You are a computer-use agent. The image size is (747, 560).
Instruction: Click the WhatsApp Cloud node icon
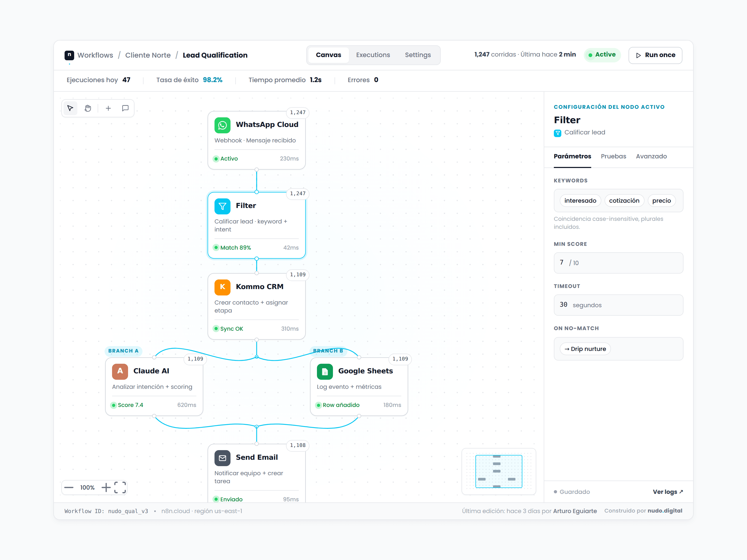[222, 125]
